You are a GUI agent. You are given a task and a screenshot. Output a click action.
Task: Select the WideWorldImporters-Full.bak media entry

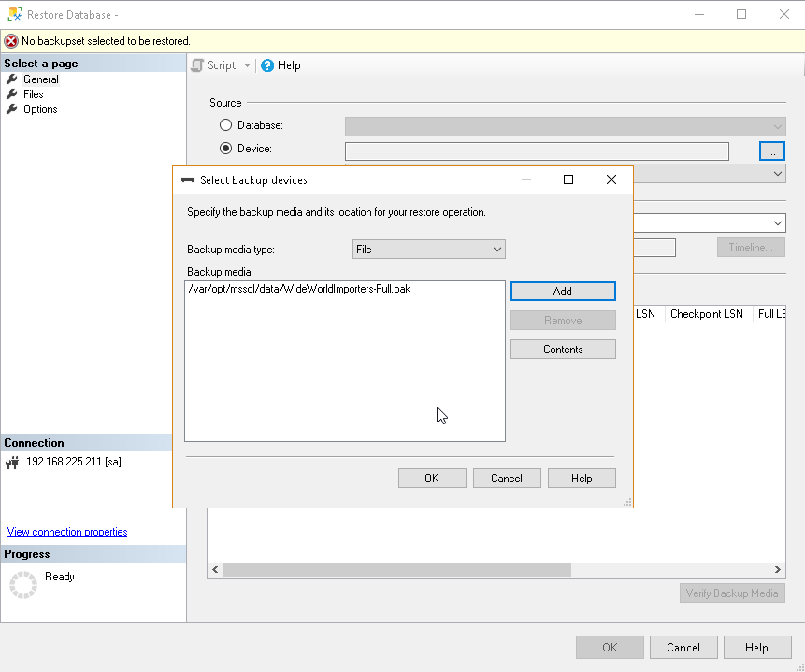[299, 289]
